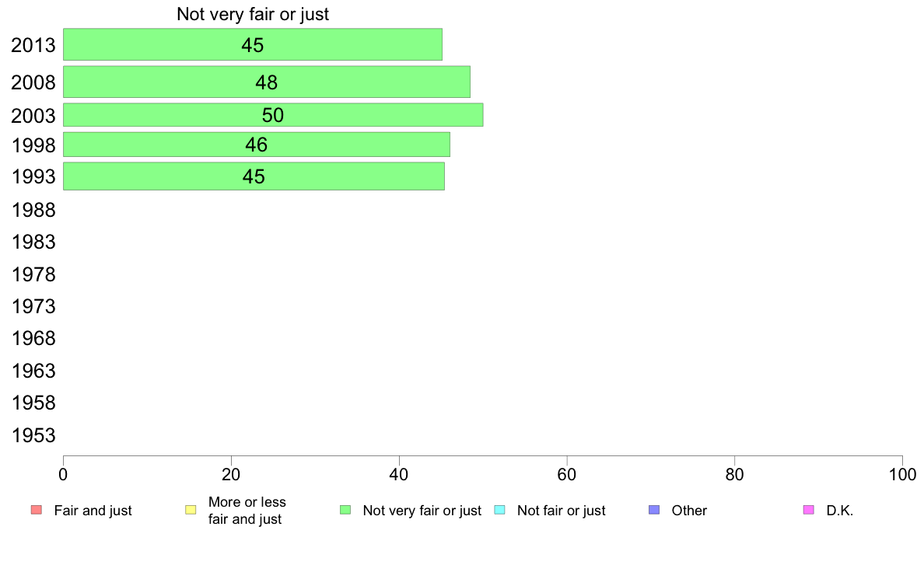Click the 'Fair and just' legend text
The height and width of the screenshot is (572, 924).
[x=93, y=511]
